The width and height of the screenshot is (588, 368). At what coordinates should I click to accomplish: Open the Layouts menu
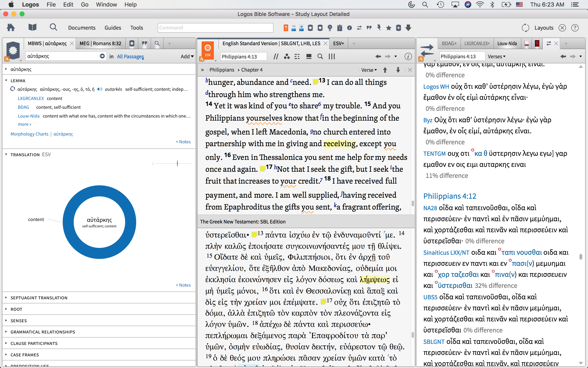(x=544, y=28)
